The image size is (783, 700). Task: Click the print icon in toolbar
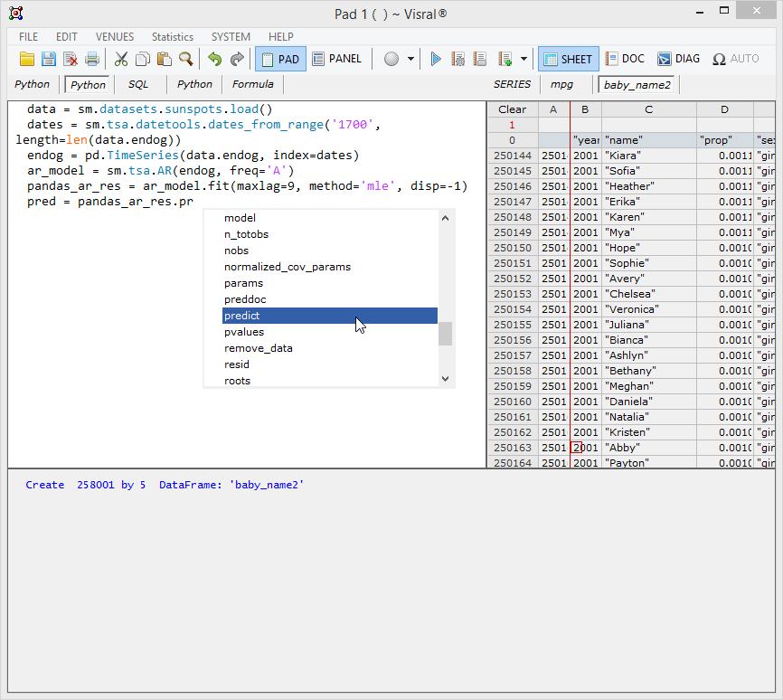(x=92, y=60)
